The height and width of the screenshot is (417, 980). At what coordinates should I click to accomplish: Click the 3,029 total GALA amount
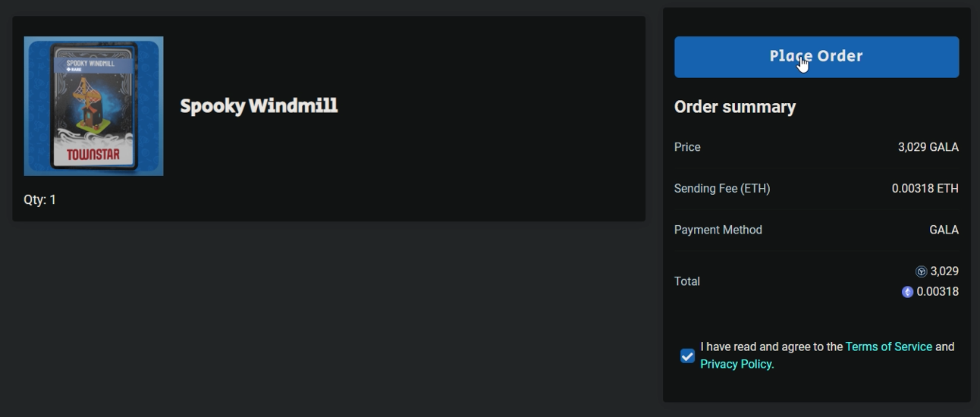tap(944, 271)
